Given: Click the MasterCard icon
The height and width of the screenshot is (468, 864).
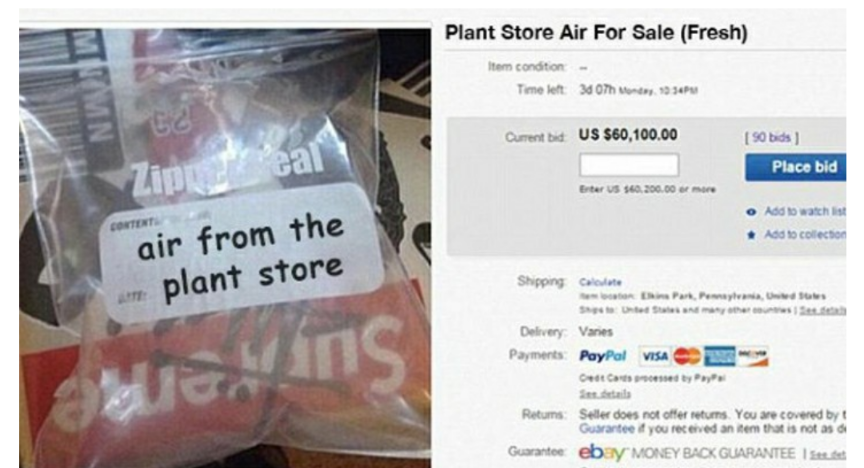Looking at the screenshot, I should (687, 356).
